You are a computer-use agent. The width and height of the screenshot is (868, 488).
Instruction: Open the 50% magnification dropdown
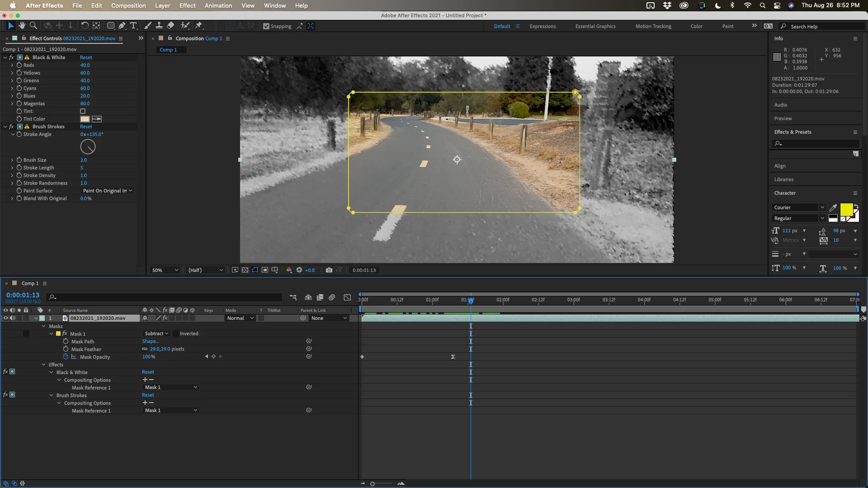click(x=165, y=270)
